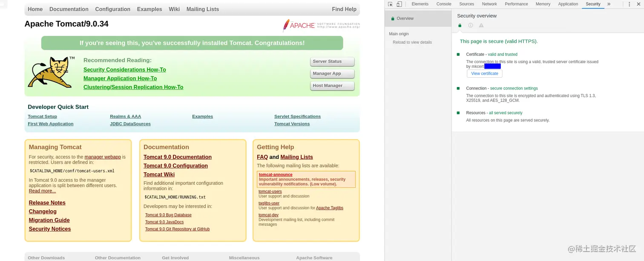The image size is (644, 261).
Task: Open Home in the Tomcat nav bar
Action: point(35,9)
